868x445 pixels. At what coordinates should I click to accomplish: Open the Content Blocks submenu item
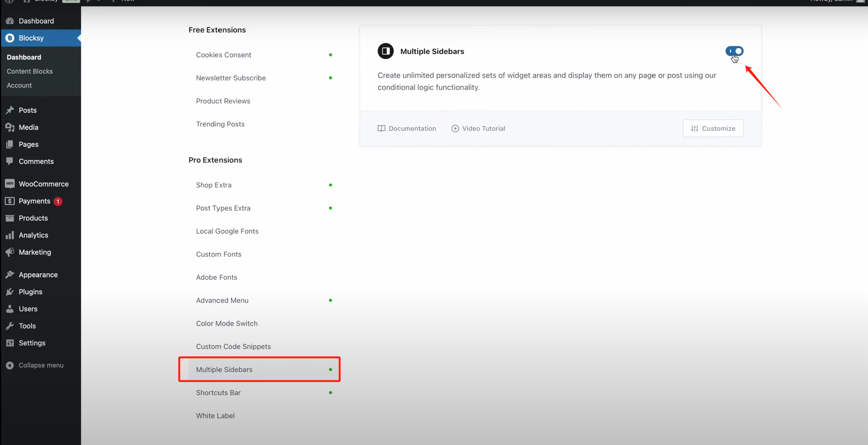click(x=30, y=71)
